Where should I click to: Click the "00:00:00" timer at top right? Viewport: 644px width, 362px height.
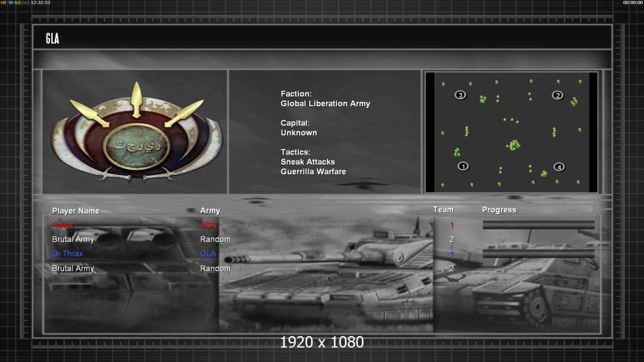click(633, 2)
